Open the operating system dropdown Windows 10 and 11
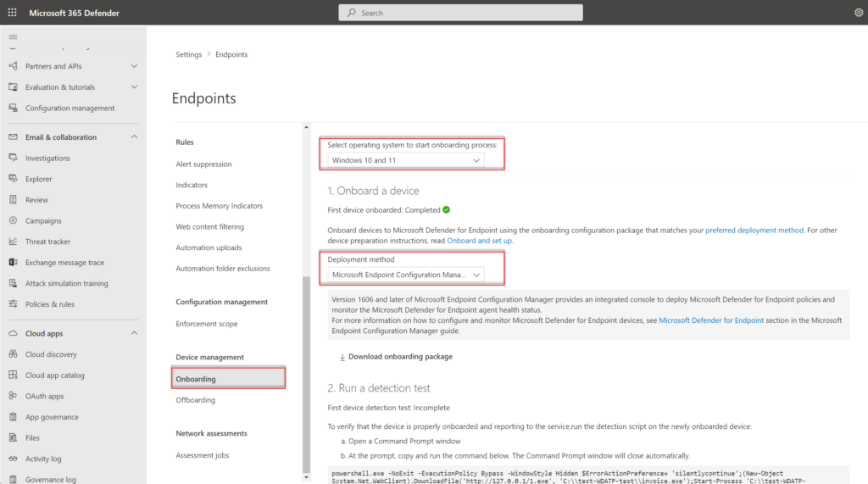The image size is (868, 484). click(x=406, y=160)
